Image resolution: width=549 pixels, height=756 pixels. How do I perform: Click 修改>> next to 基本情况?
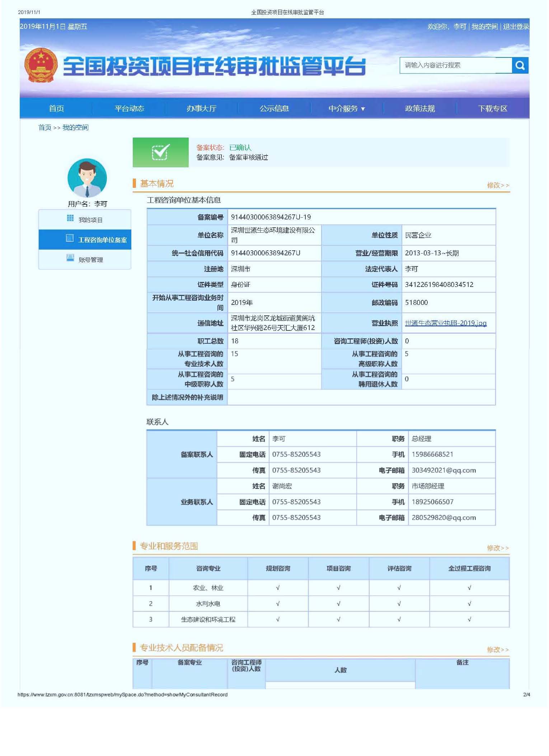tap(498, 185)
